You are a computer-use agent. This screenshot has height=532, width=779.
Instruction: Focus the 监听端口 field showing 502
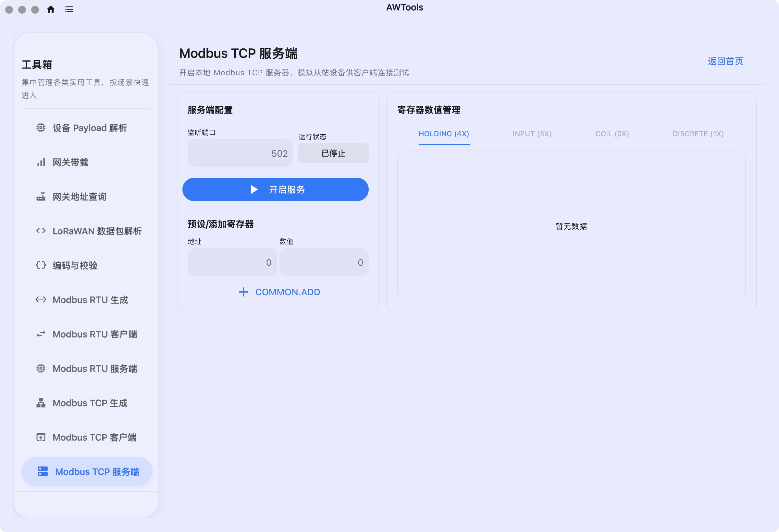pyautogui.click(x=240, y=153)
